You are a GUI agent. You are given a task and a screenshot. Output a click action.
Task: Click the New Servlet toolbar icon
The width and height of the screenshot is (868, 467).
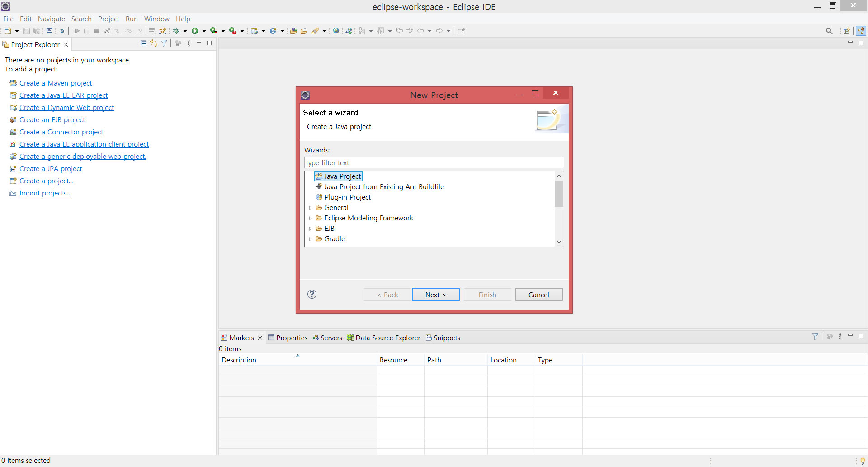(273, 31)
